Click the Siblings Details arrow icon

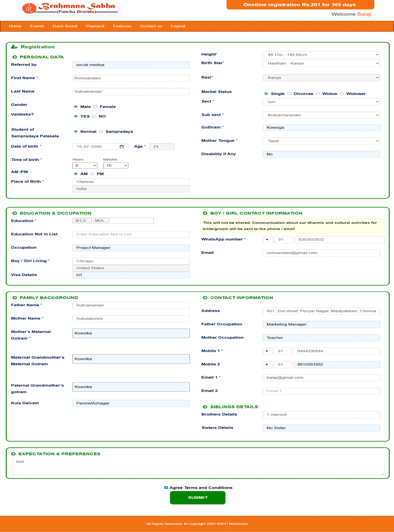click(x=205, y=407)
